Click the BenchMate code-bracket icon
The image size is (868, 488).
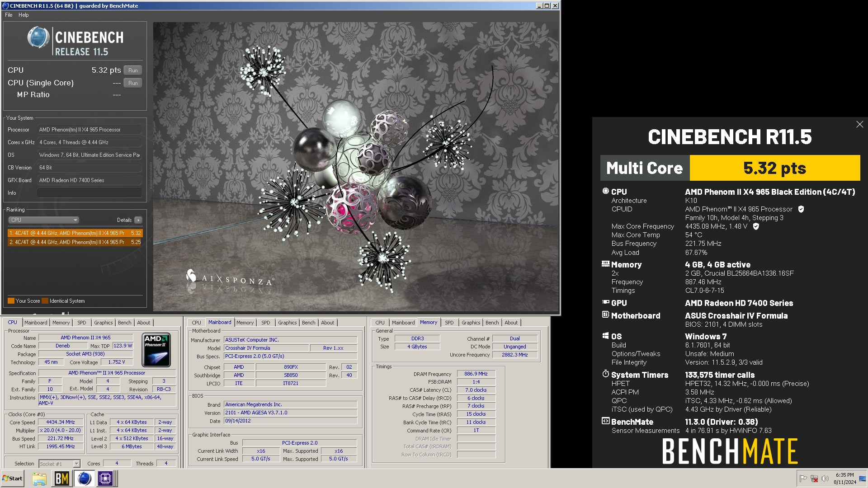click(605, 421)
